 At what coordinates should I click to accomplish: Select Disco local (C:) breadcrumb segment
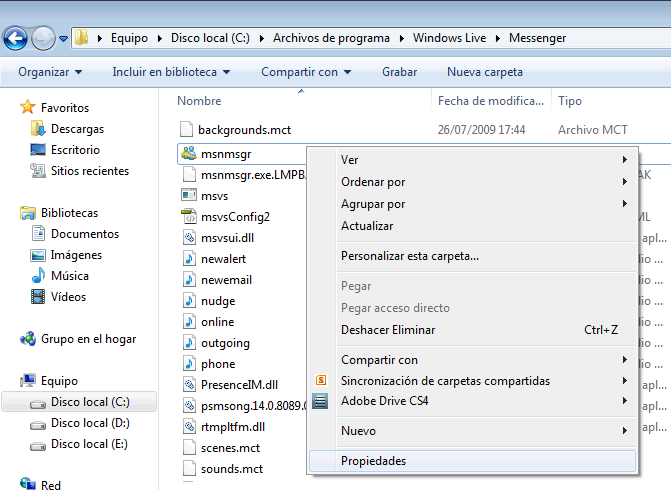pyautogui.click(x=210, y=38)
